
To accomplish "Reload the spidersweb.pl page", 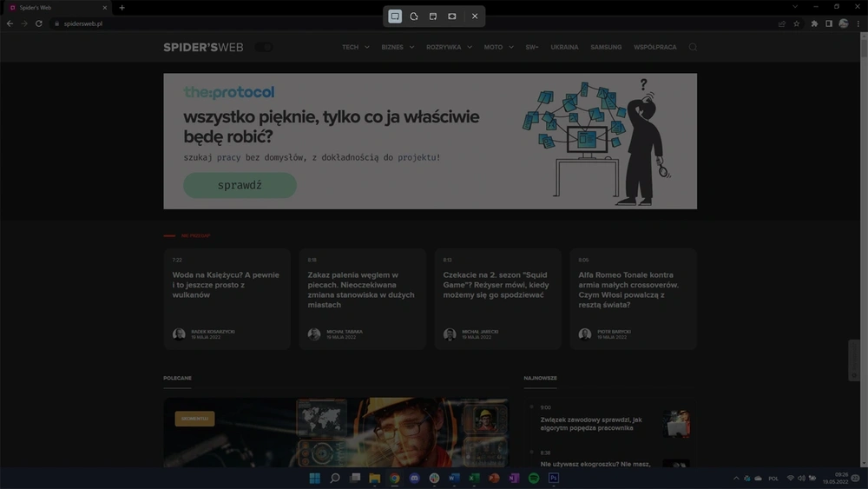I will [x=39, y=23].
